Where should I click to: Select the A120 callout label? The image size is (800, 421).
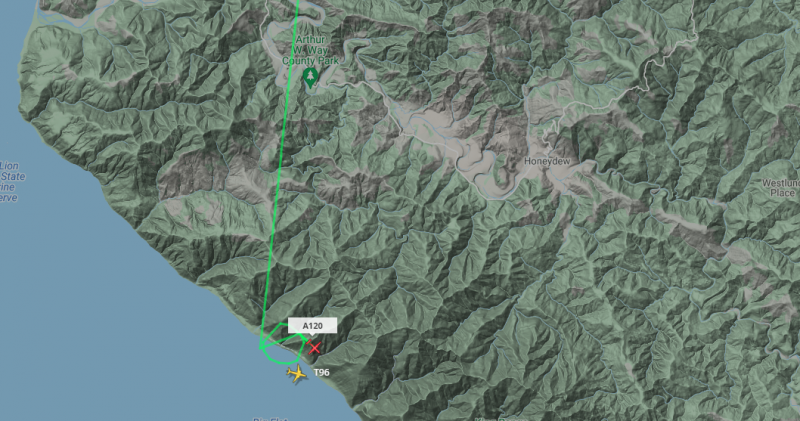[x=312, y=326]
